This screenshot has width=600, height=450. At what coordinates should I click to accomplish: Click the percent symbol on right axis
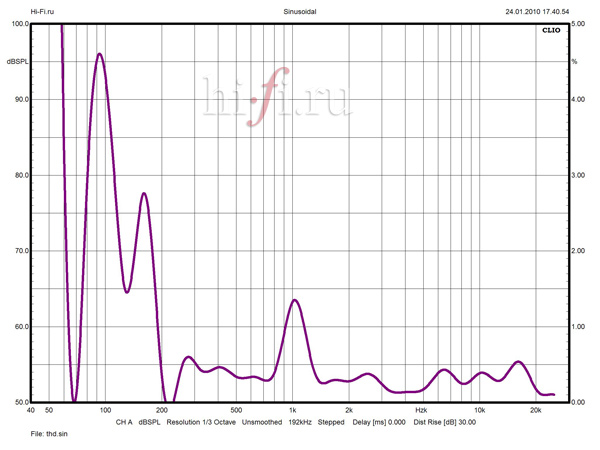coord(574,62)
